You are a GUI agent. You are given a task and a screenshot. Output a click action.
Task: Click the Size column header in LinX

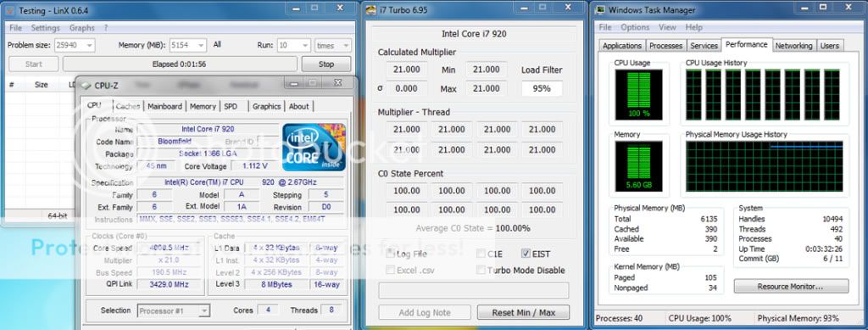point(41,85)
